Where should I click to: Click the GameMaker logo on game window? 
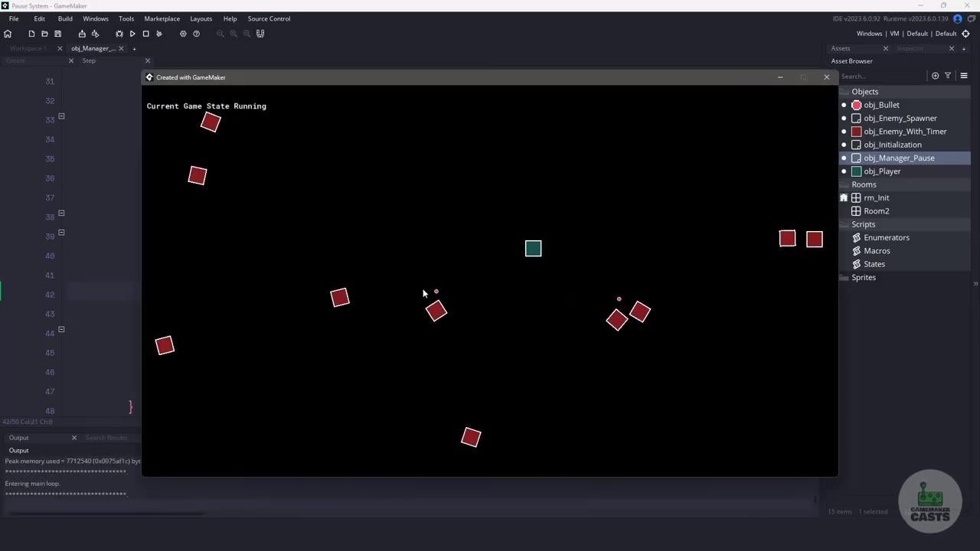tap(149, 77)
